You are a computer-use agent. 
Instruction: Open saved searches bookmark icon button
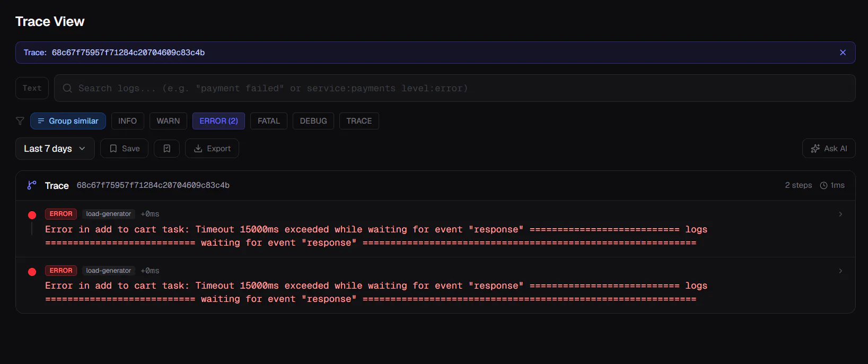[166, 149]
